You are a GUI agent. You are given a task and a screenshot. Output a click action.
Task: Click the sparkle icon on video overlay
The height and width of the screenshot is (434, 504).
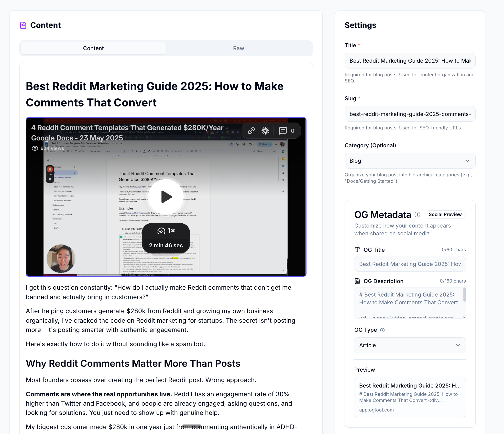[x=265, y=131]
